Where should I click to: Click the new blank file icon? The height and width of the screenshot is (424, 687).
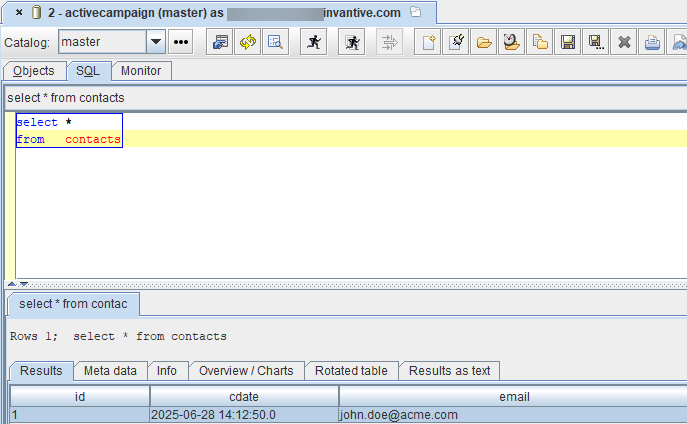[x=428, y=42]
